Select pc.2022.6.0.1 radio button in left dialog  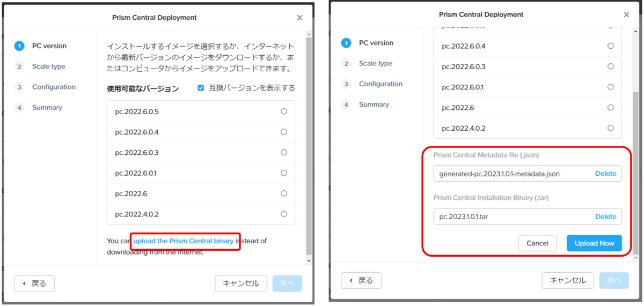tap(283, 173)
